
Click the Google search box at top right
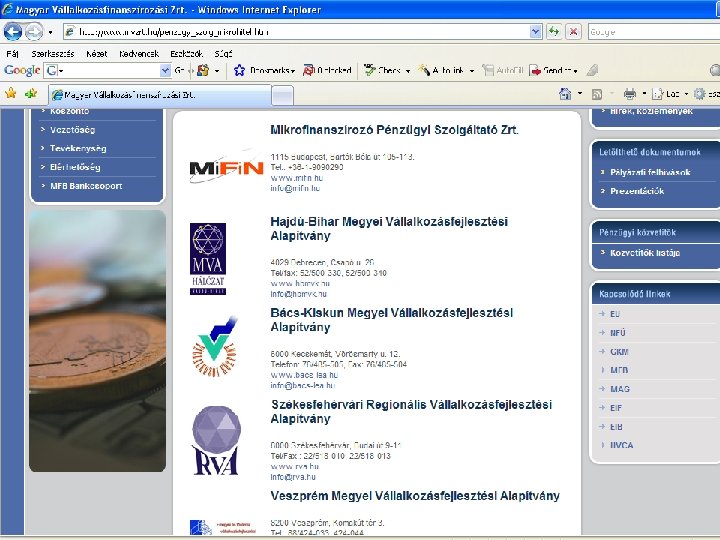pos(653,32)
